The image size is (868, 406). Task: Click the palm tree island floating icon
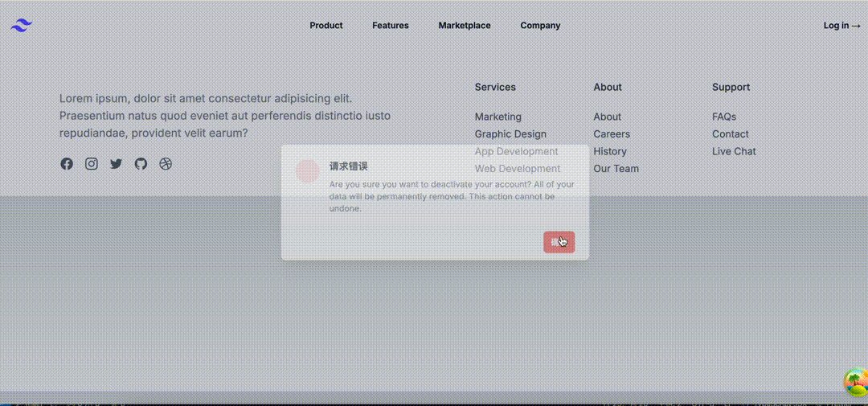click(x=855, y=383)
